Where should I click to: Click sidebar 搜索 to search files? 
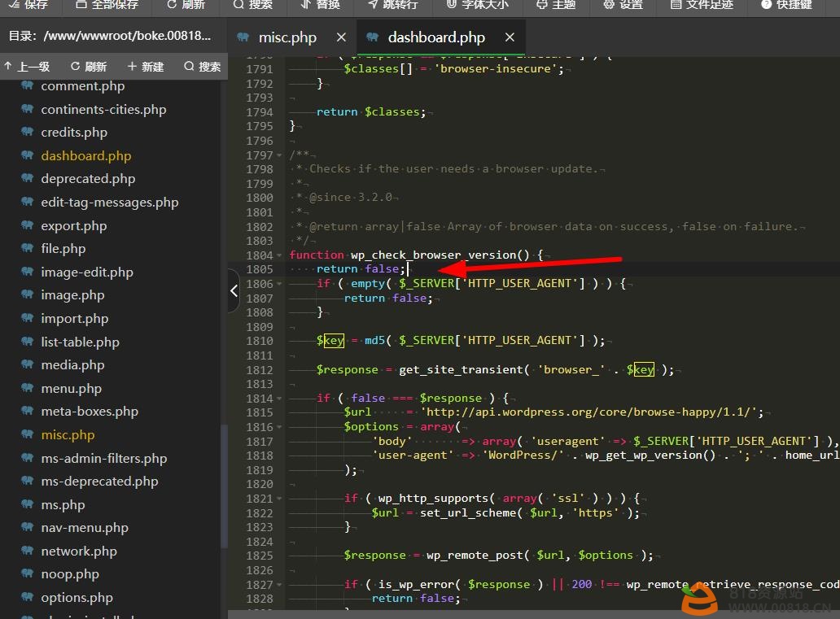coord(203,67)
